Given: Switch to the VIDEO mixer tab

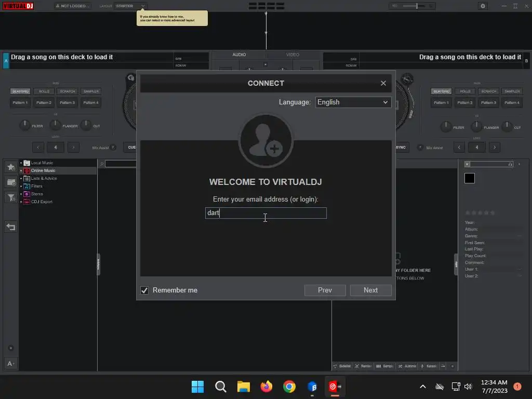Looking at the screenshot, I should point(292,55).
